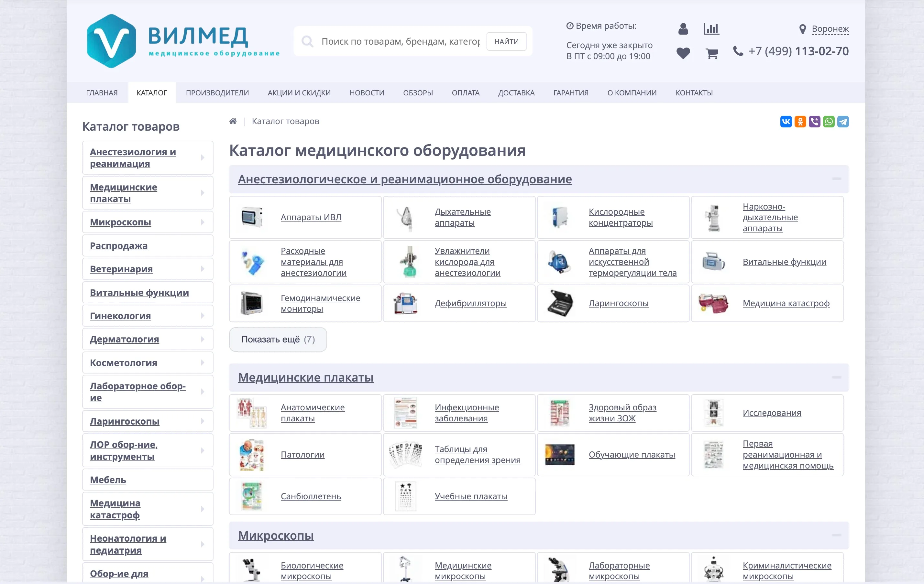Open the Главная menu item
The image size is (924, 584).
point(102,92)
